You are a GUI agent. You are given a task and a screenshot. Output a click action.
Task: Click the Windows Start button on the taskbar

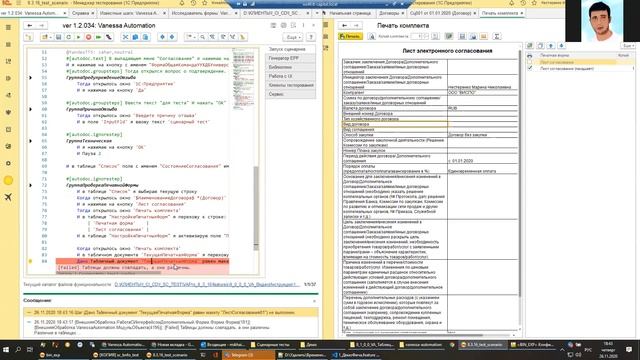pos(6,350)
